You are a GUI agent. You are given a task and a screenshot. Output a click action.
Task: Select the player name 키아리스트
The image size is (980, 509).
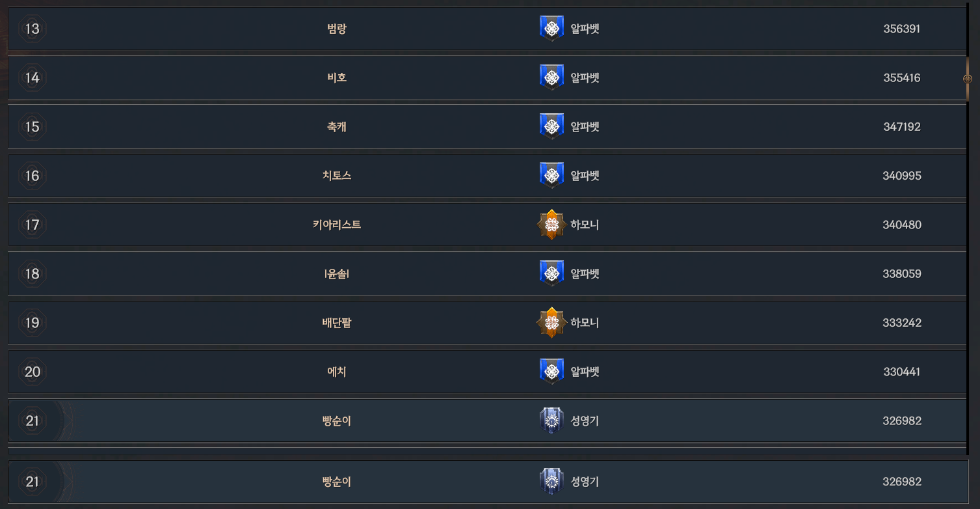tap(337, 225)
